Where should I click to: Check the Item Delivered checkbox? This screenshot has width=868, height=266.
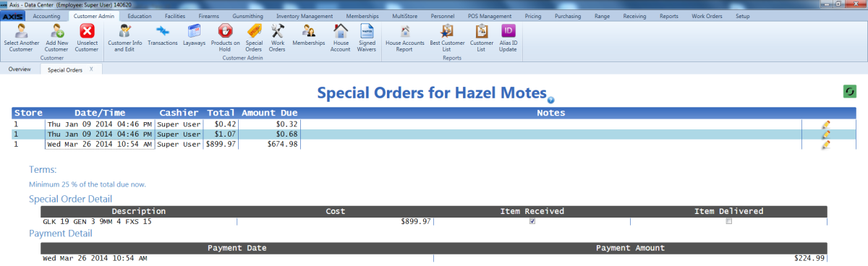point(728,221)
